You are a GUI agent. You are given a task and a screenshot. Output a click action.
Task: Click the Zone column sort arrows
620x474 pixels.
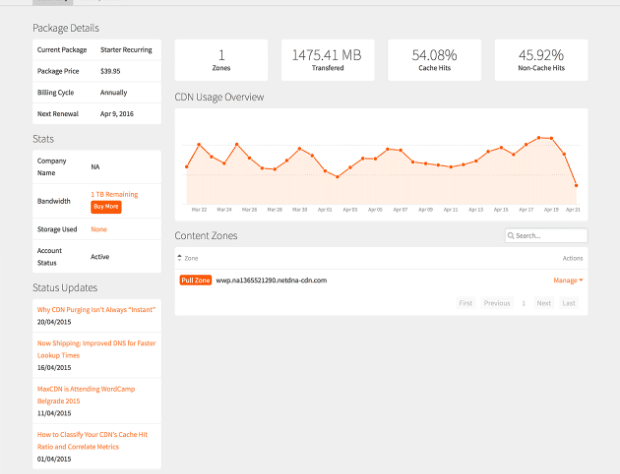coord(180,258)
